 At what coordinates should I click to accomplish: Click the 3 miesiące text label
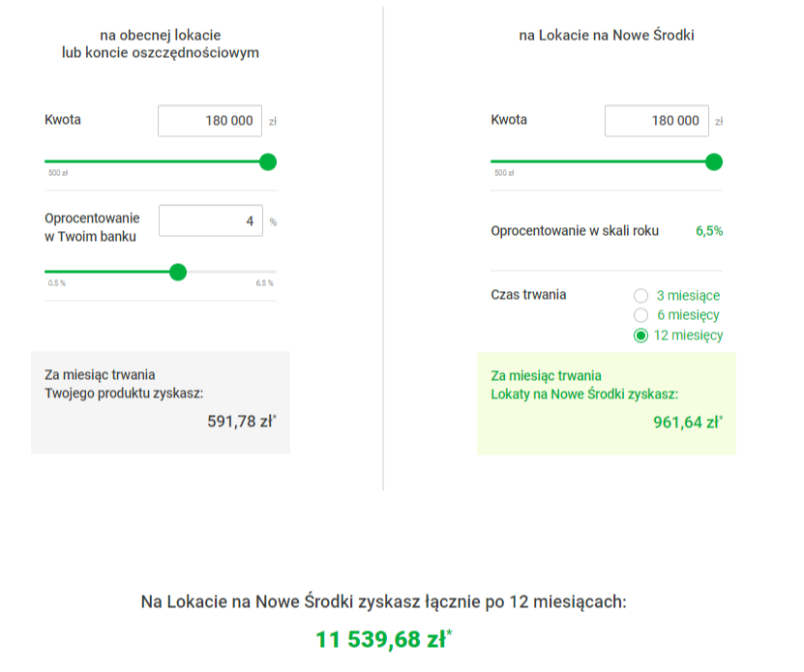pos(688,296)
